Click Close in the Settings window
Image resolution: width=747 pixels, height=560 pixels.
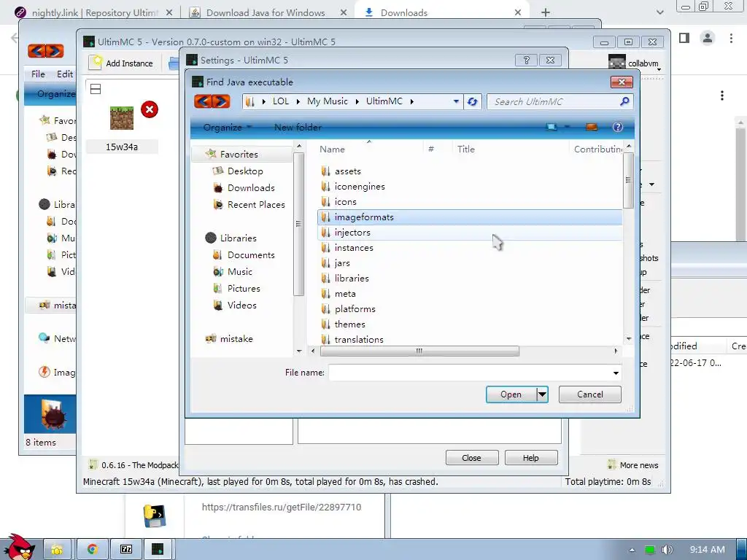472,458
